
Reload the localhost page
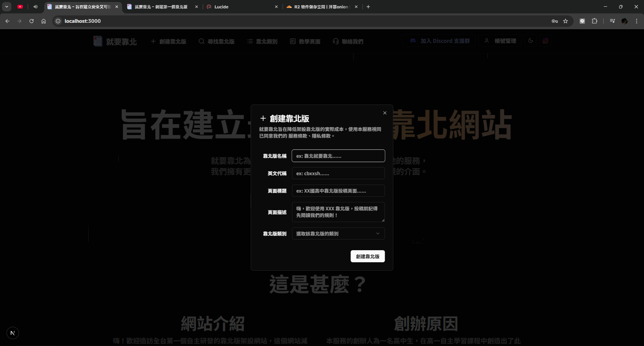(32, 21)
